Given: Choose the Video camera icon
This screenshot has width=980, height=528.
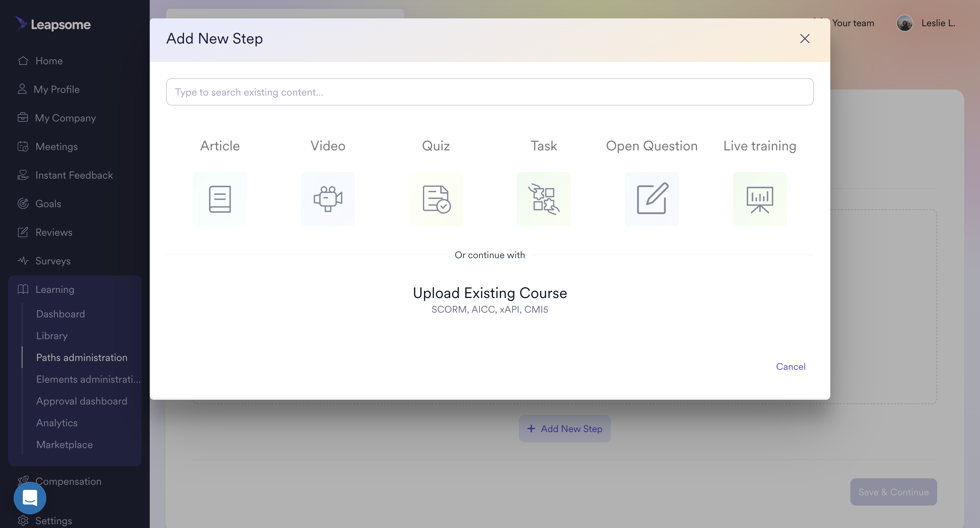Looking at the screenshot, I should (328, 199).
